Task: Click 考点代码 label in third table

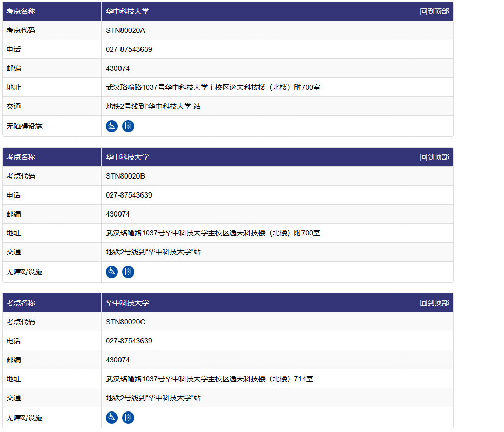Action: click(x=21, y=322)
